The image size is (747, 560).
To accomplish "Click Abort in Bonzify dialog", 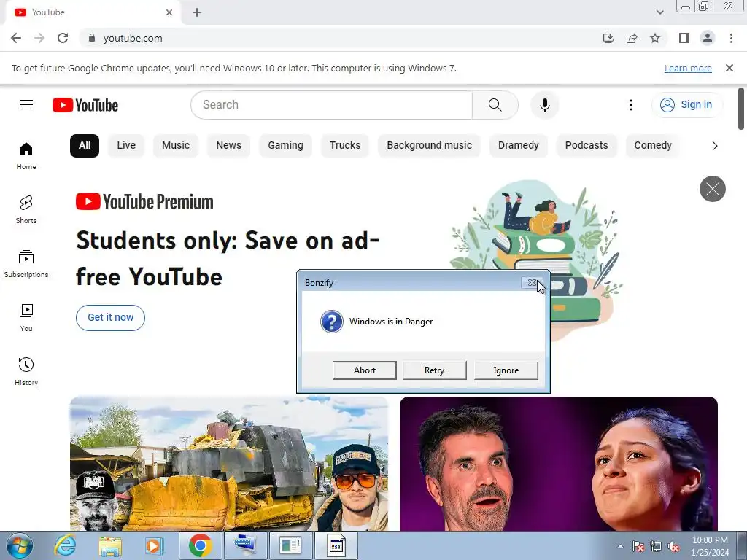I will tap(365, 370).
